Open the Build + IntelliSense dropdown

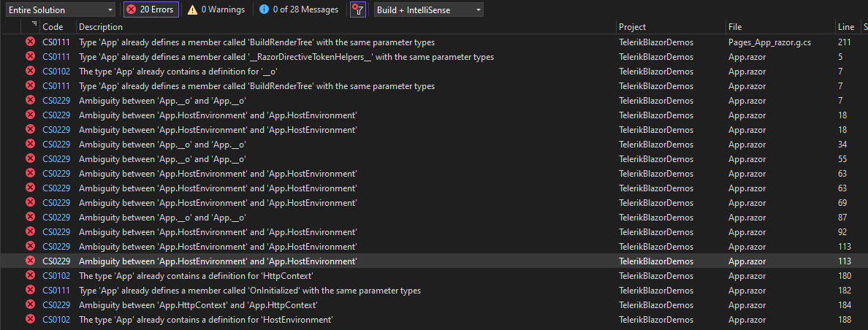(428, 9)
